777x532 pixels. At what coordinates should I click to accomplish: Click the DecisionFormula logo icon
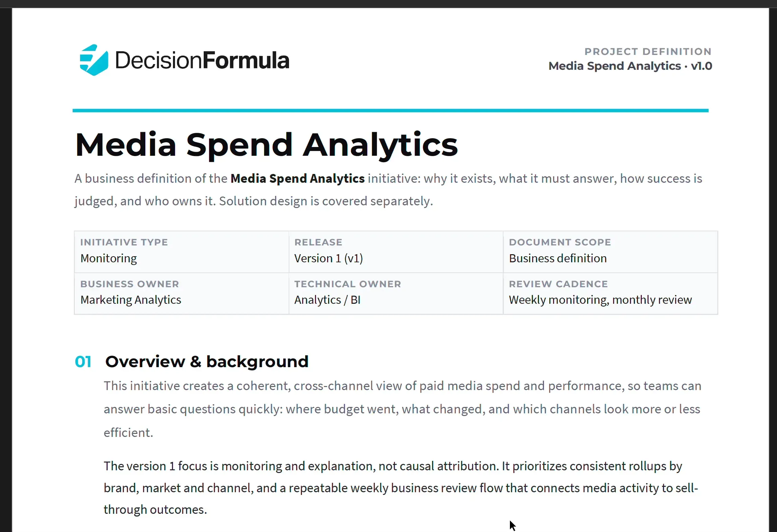(x=94, y=60)
